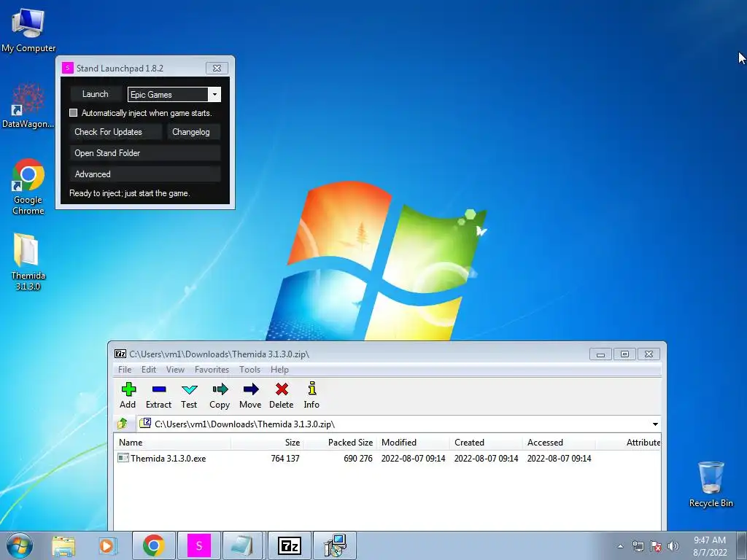Viewport: 747px width, 560px height.
Task: Open the Help menu in 7-Zip
Action: [x=279, y=370]
